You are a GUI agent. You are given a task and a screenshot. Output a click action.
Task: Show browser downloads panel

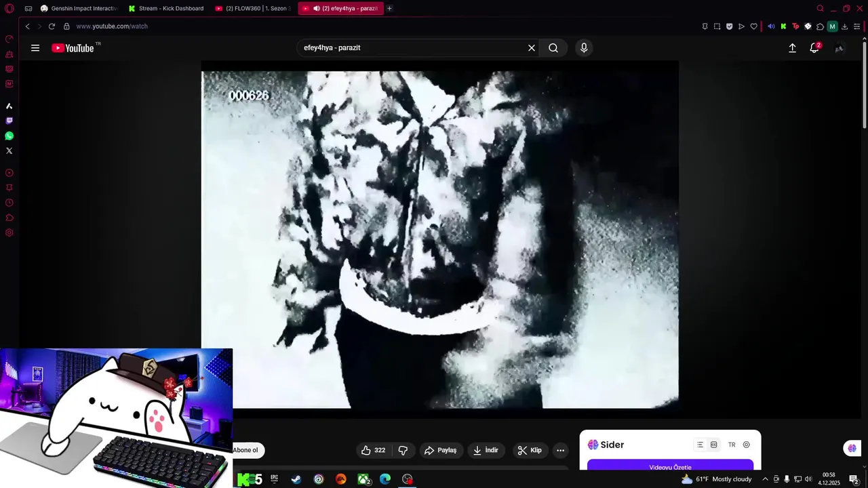[844, 26]
